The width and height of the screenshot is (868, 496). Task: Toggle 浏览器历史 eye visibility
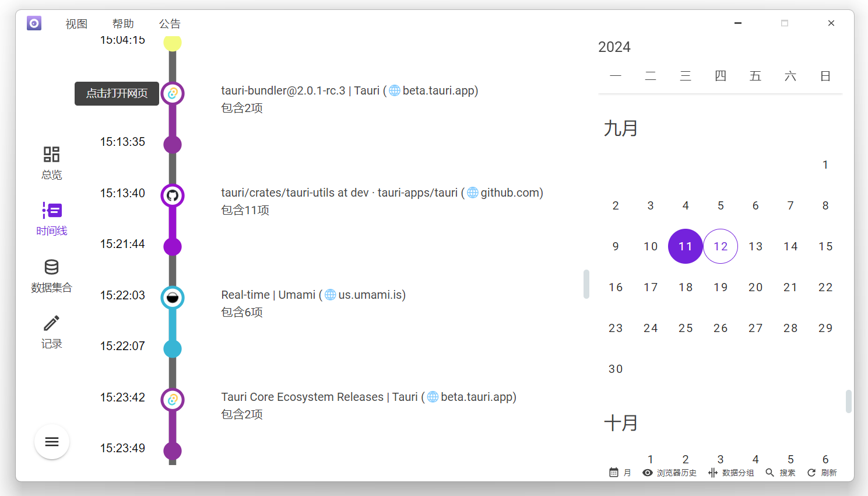648,473
